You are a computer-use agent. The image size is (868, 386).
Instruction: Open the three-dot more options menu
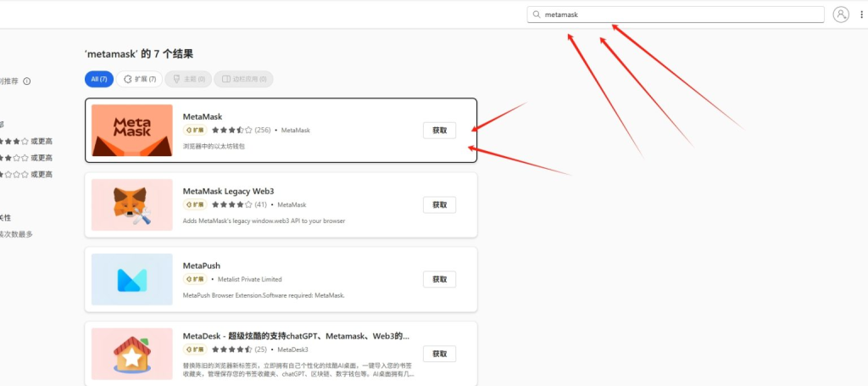click(861, 15)
